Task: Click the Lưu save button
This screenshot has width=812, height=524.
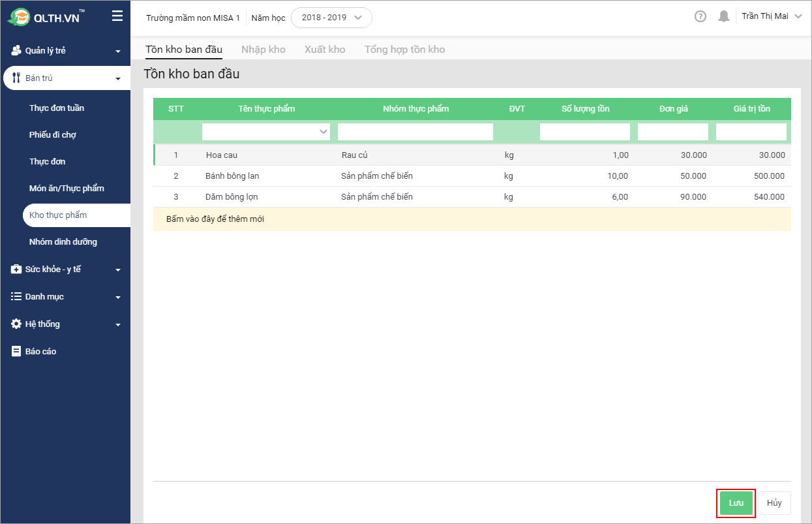Action: (736, 503)
